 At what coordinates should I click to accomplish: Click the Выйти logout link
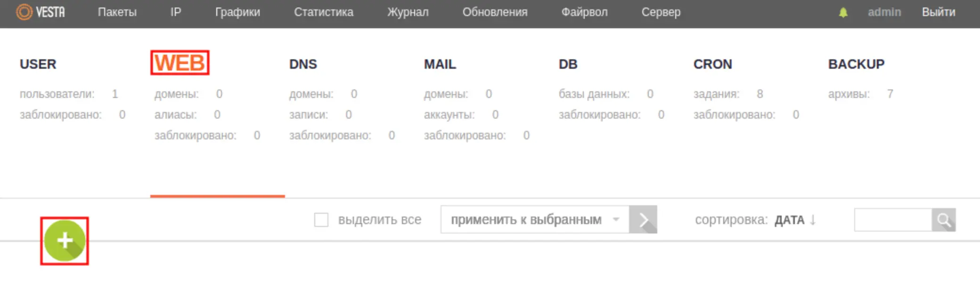coord(939,12)
